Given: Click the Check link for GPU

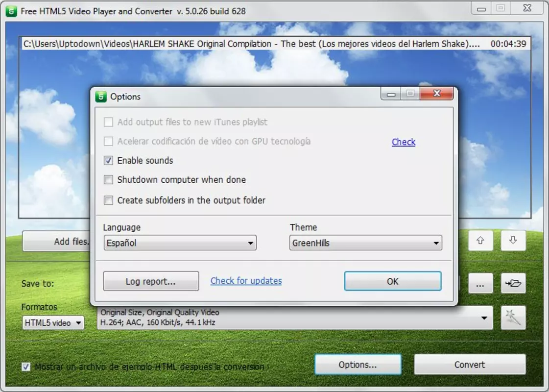Looking at the screenshot, I should [x=404, y=142].
